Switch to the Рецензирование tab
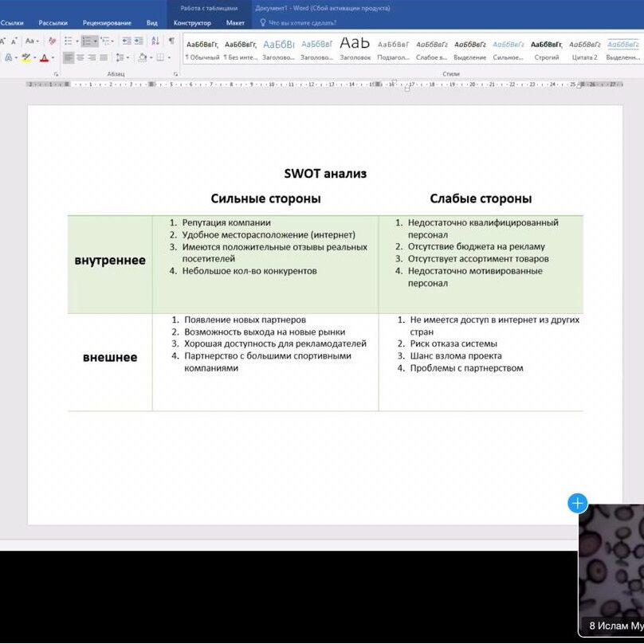Viewport: 644px width, 644px height. (x=107, y=23)
